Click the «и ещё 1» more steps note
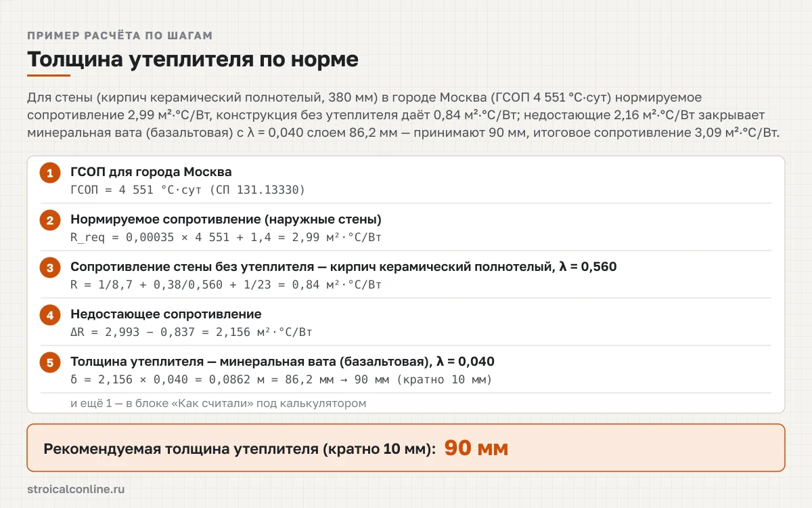This screenshot has height=508, width=812. (218, 403)
